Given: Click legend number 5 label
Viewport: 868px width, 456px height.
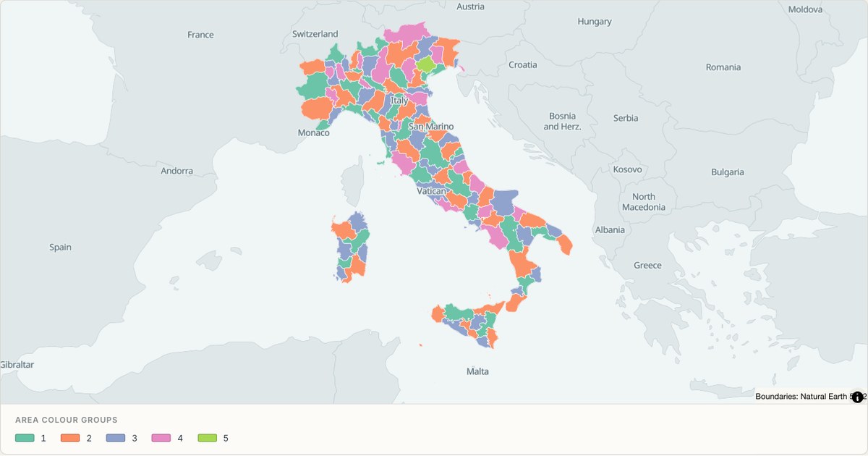Looking at the screenshot, I should coord(226,438).
